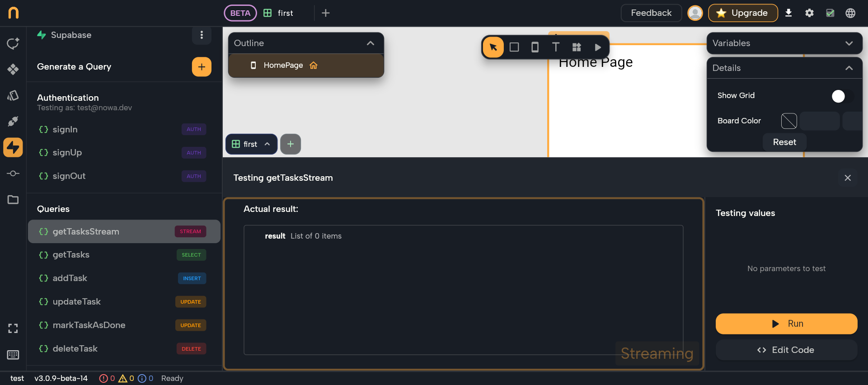Click the globe language icon
Screen dimensions: 868x385
click(x=850, y=13)
